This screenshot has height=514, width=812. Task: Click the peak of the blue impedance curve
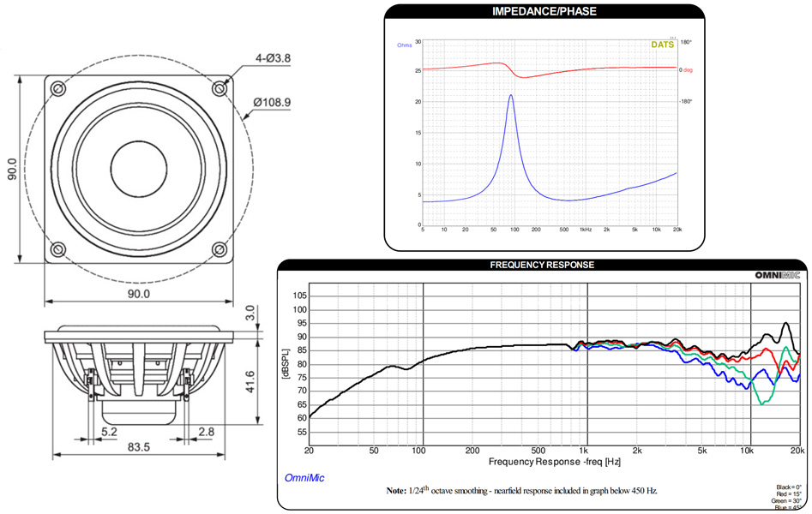click(511, 95)
